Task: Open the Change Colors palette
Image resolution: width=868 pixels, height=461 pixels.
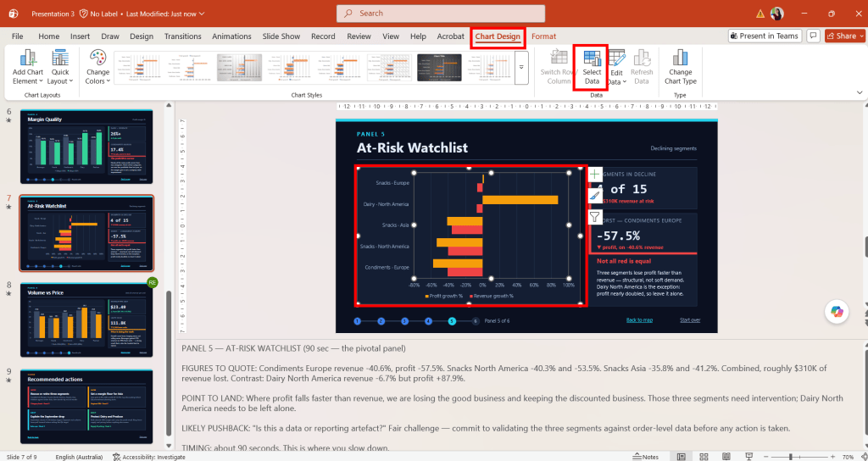Action: (97, 67)
